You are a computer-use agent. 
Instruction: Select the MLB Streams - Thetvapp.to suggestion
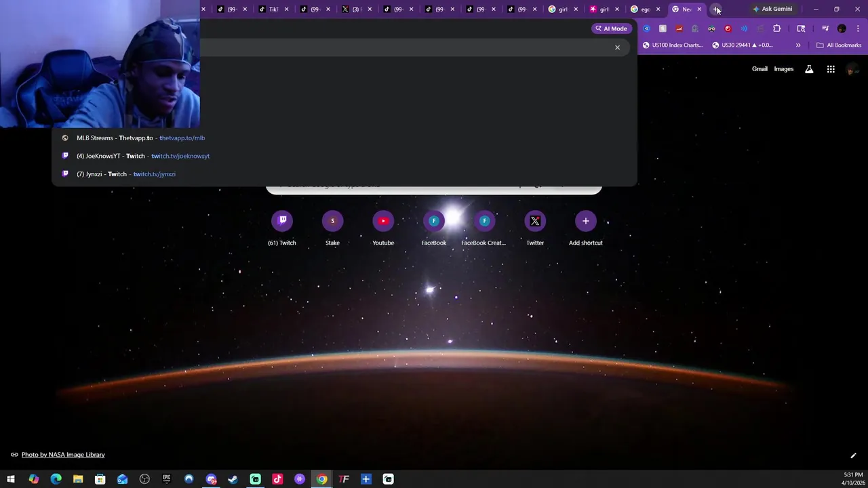[x=344, y=138]
